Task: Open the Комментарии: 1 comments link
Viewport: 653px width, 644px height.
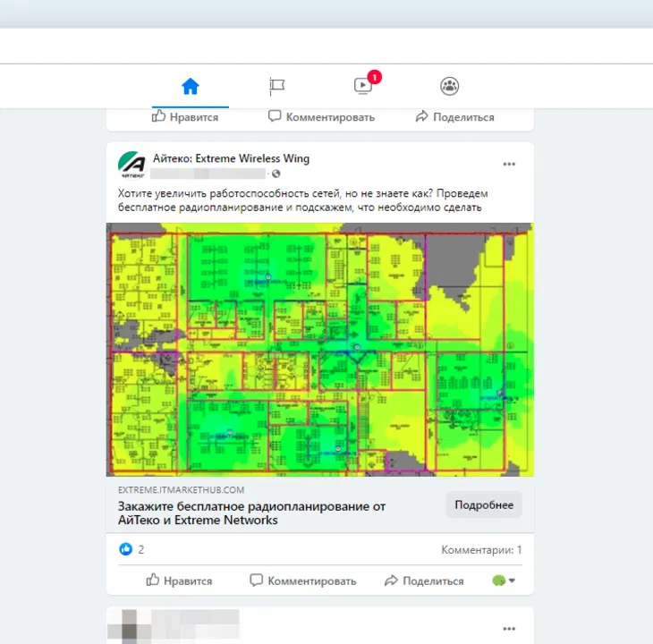Action: pos(481,550)
